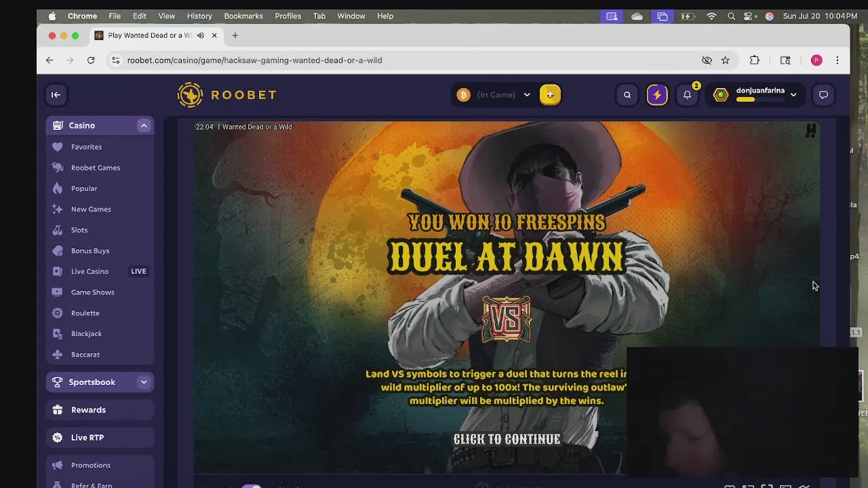Open the Window menu
This screenshot has width=868, height=488.
tap(351, 16)
